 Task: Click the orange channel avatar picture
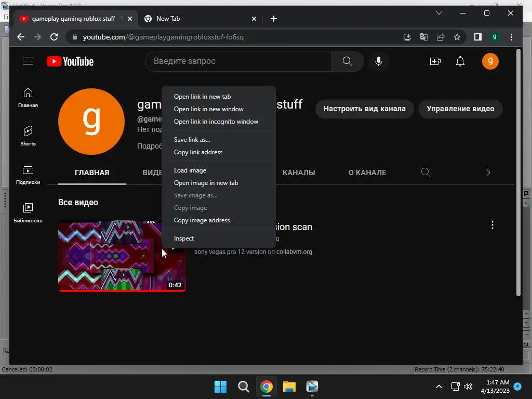(x=91, y=122)
